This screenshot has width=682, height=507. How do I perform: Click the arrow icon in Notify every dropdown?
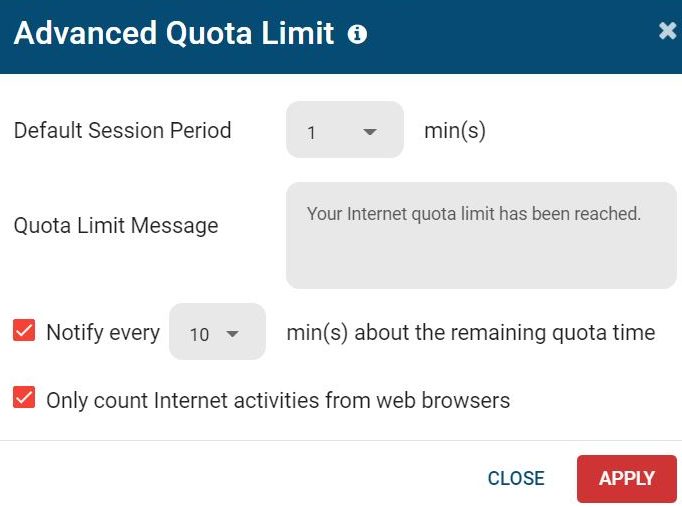pos(233,334)
